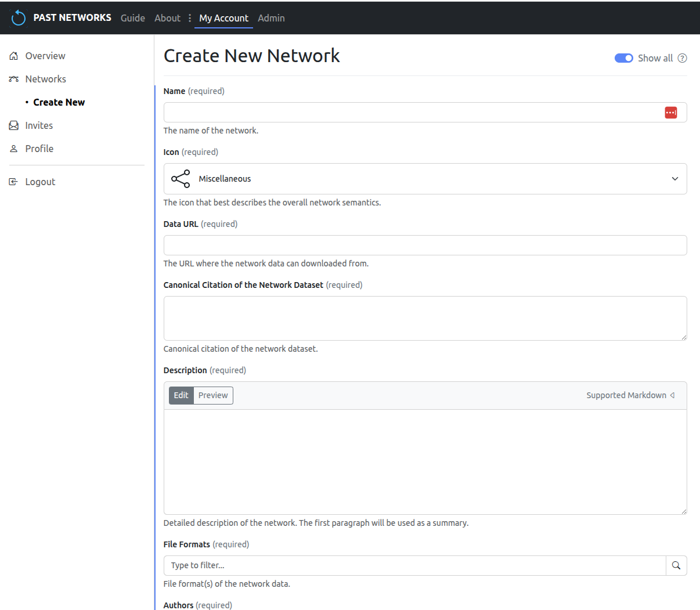Click the magnifier icon in File Formats filter

pyautogui.click(x=676, y=565)
